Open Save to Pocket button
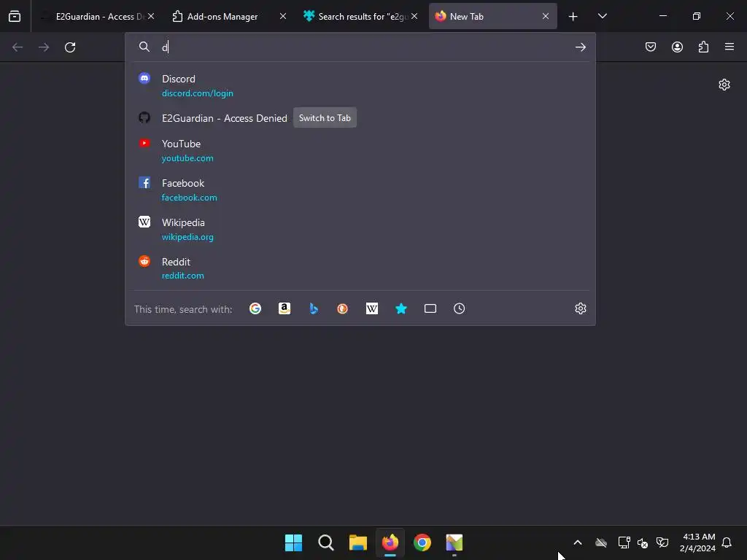 pyautogui.click(x=651, y=47)
